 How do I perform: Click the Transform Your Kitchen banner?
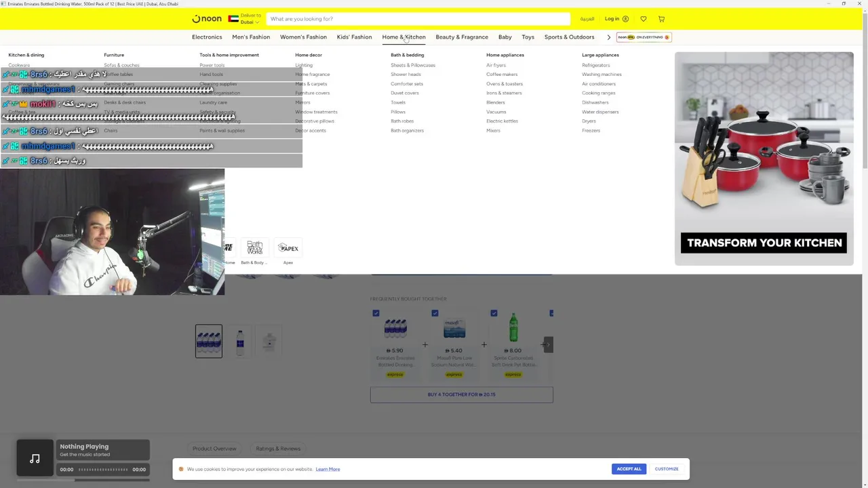[764, 159]
